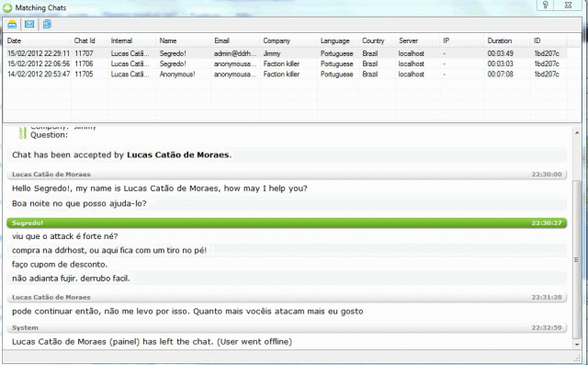Sort by the Internal column header
Image resolution: width=588 pixels, height=365 pixels.
(x=121, y=40)
